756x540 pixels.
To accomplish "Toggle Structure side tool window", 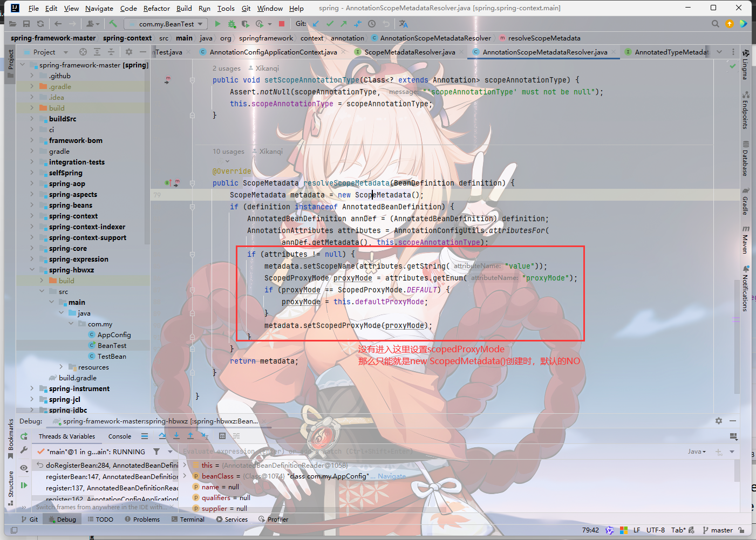I will 10,488.
